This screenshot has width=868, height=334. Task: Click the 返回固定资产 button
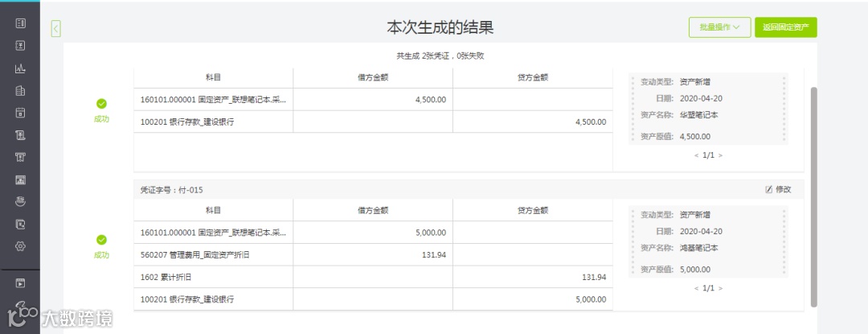(785, 27)
